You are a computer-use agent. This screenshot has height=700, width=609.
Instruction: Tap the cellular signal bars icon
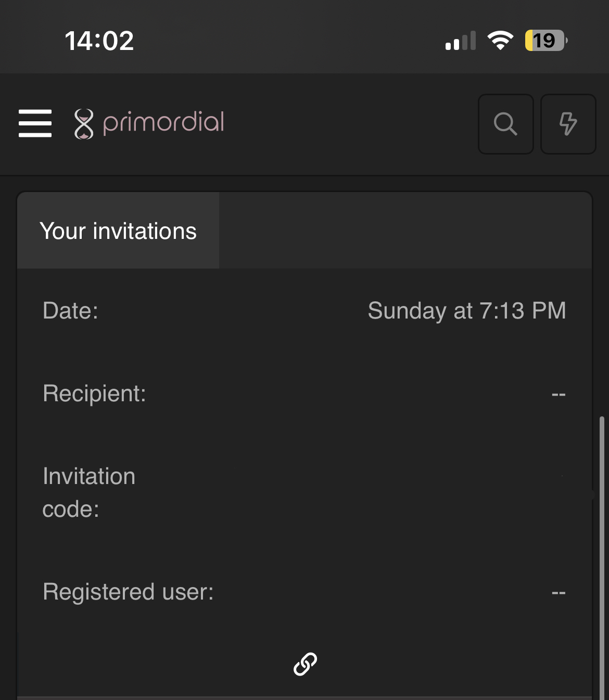(x=461, y=41)
